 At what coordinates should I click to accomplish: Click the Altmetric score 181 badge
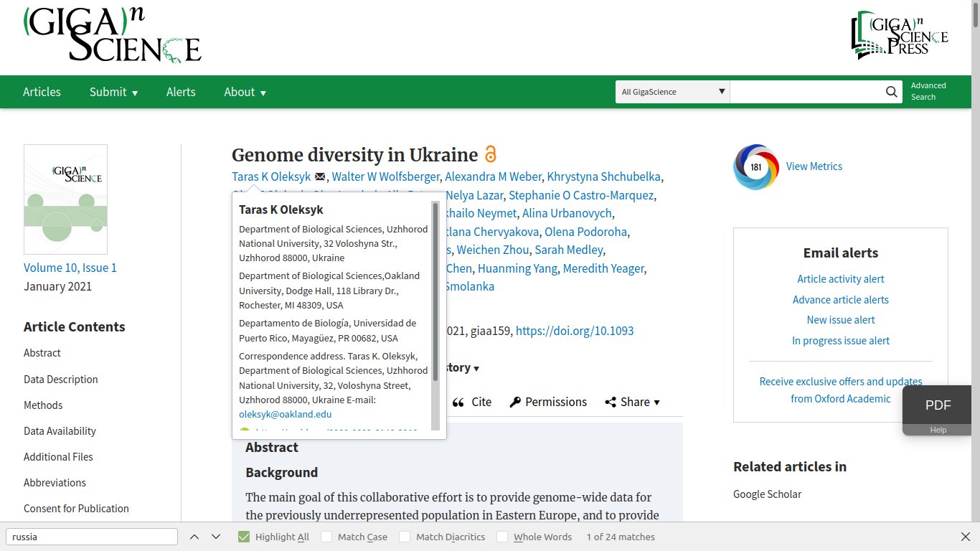pyautogui.click(x=756, y=167)
